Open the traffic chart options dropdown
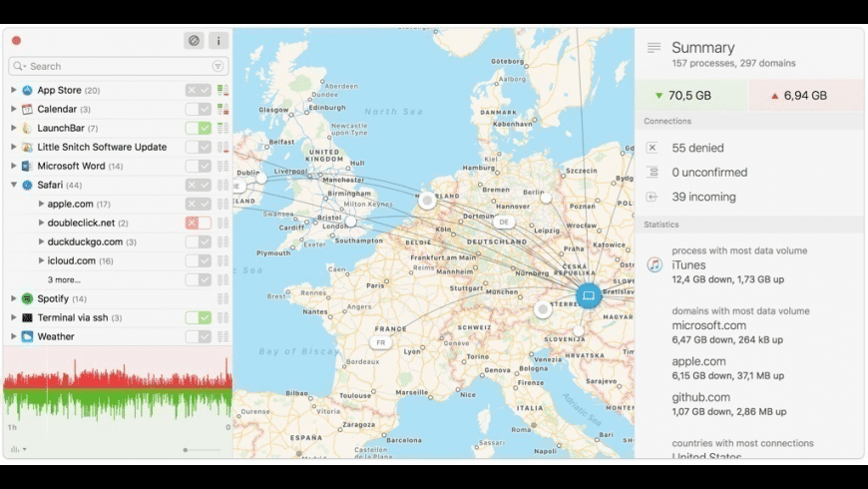 (18, 449)
